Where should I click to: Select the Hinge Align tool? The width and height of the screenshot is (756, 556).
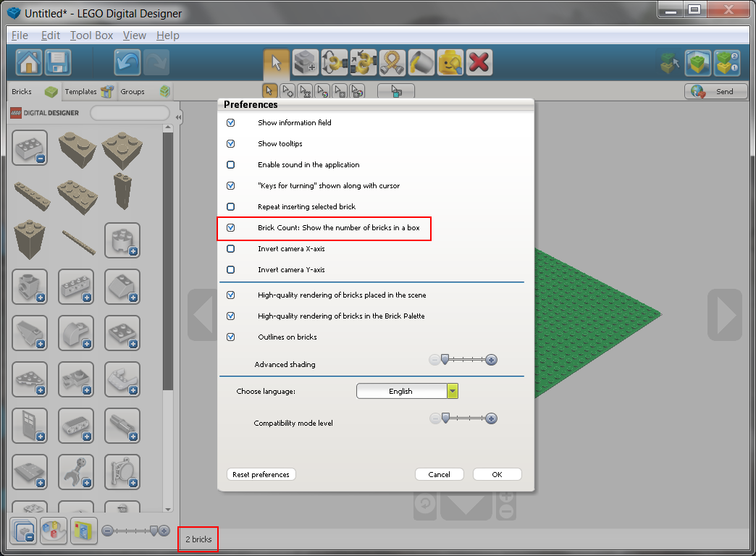point(363,63)
